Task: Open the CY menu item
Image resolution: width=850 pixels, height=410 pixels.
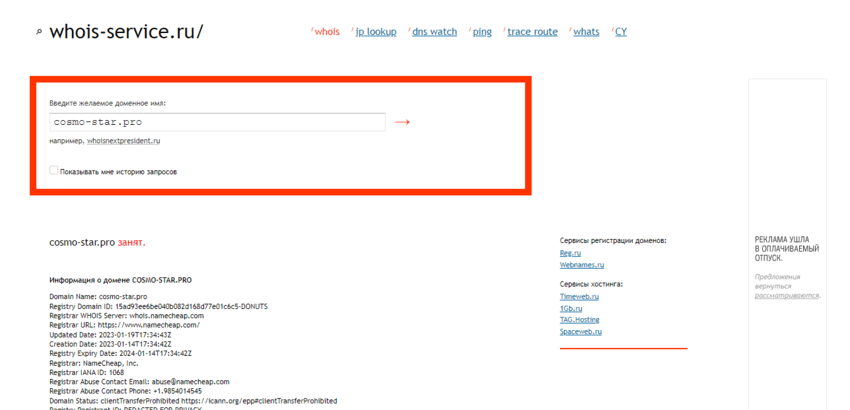Action: pyautogui.click(x=621, y=32)
